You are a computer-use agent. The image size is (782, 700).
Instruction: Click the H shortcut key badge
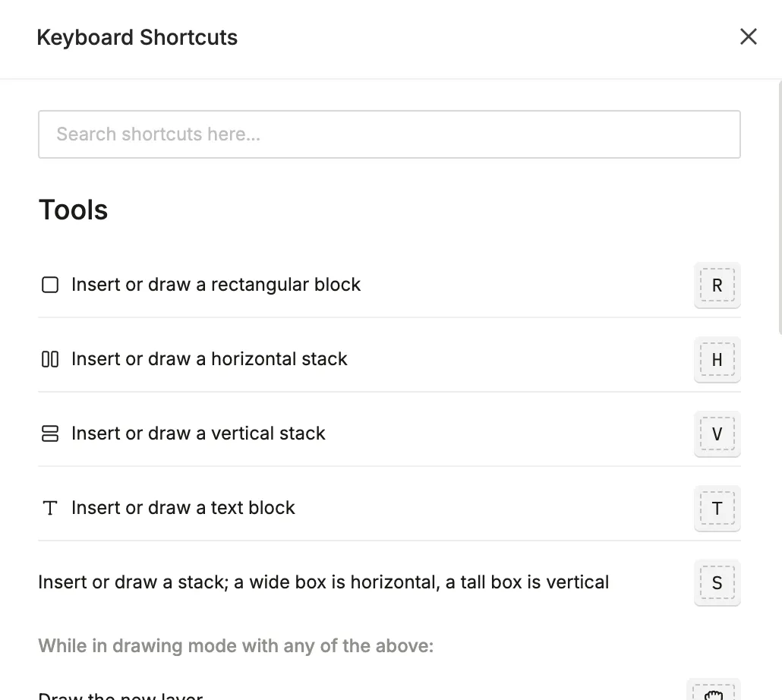click(x=717, y=359)
